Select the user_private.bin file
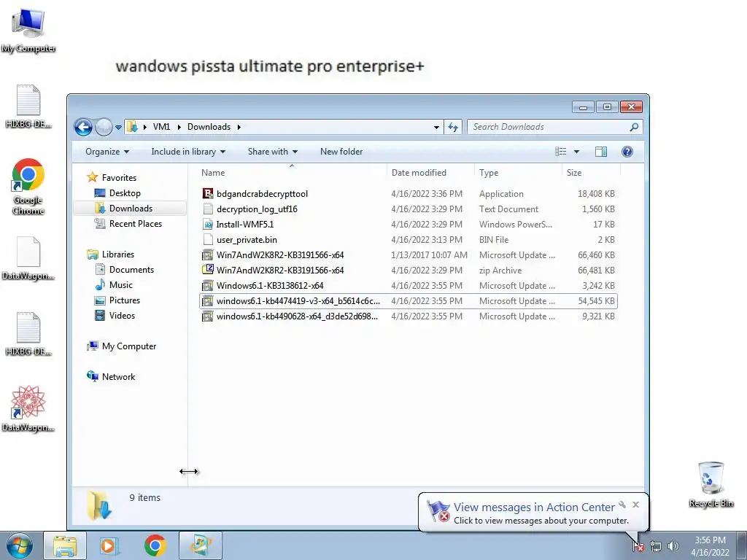This screenshot has height=560, width=747. (x=247, y=239)
